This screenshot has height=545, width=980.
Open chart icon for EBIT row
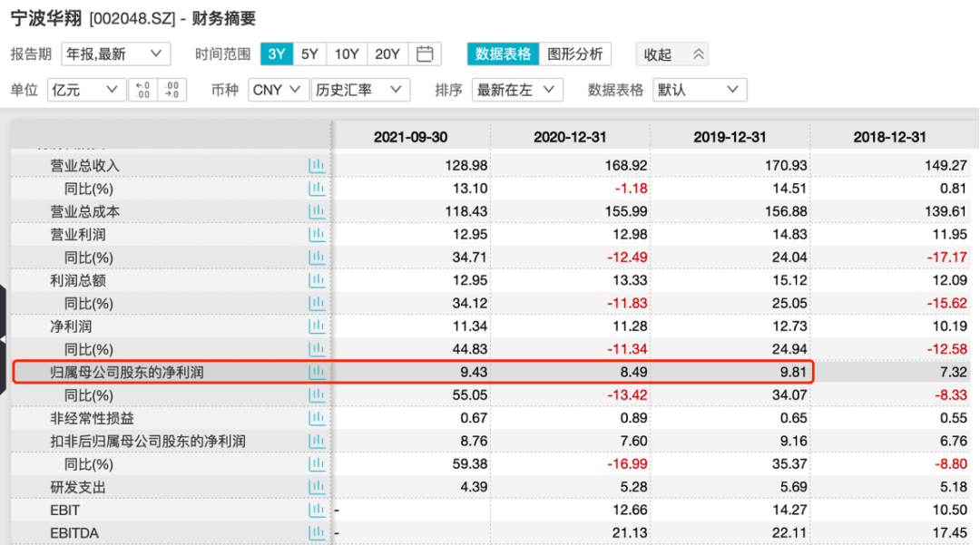[x=317, y=510]
